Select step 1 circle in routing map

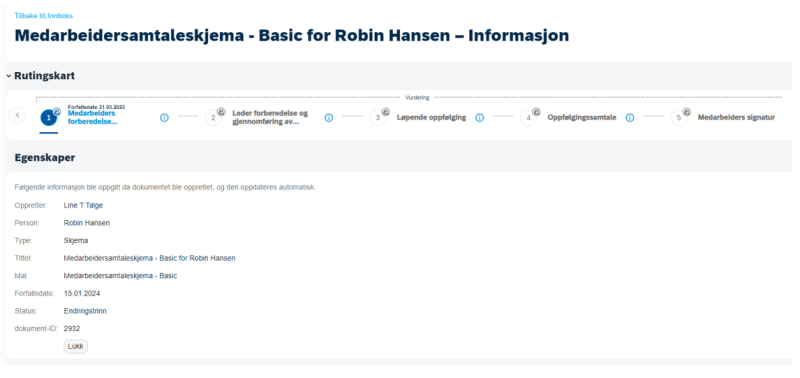(x=48, y=118)
